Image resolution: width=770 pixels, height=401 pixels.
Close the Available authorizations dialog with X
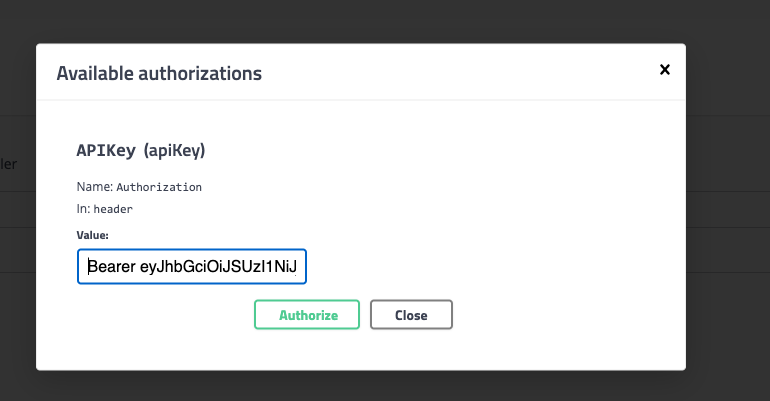tap(664, 70)
